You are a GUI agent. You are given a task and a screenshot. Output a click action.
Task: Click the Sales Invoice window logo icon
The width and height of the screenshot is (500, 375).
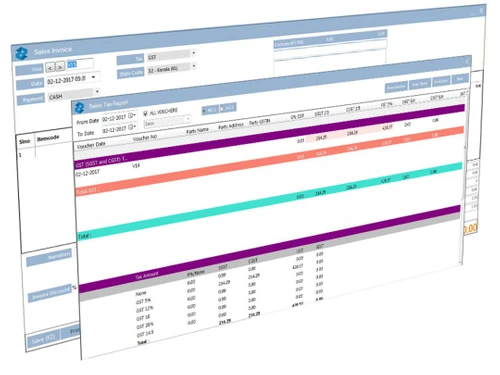[22, 53]
